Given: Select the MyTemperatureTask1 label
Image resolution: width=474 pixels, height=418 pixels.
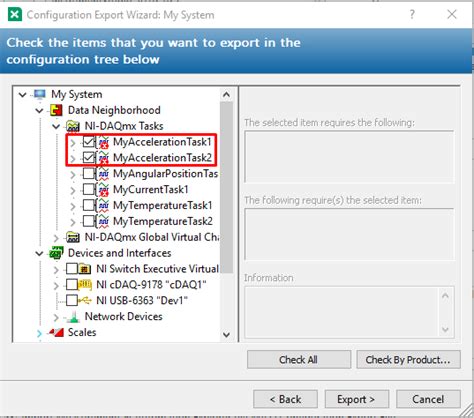Looking at the screenshot, I should coord(163,205).
